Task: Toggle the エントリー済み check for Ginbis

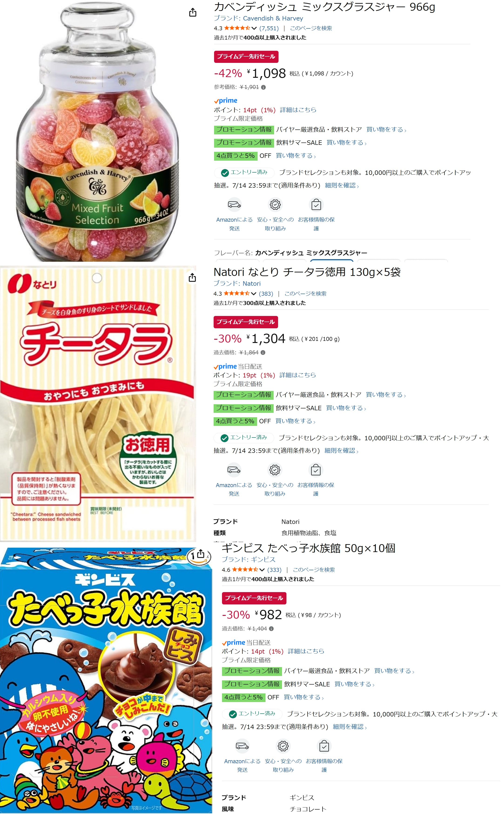Action: (233, 714)
